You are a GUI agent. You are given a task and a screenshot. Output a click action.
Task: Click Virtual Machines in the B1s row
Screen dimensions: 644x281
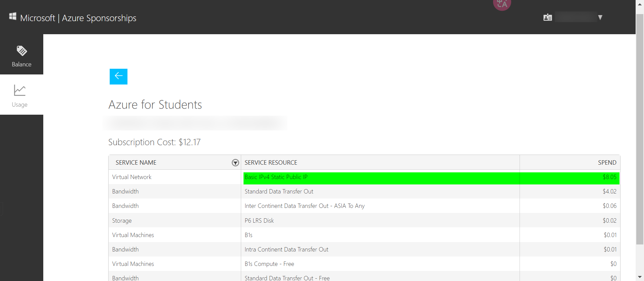click(x=133, y=235)
